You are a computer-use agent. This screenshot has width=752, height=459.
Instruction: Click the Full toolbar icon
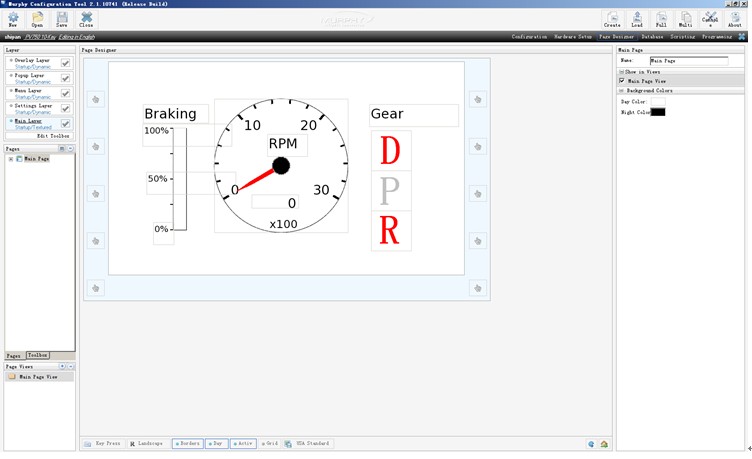661,19
